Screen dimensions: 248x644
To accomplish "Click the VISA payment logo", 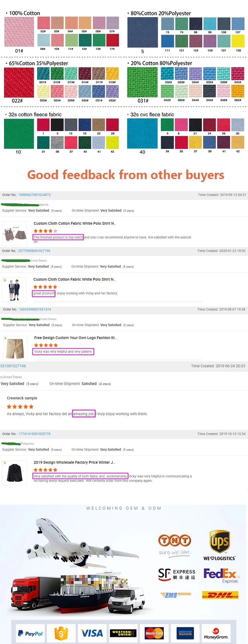I will tap(92, 633).
